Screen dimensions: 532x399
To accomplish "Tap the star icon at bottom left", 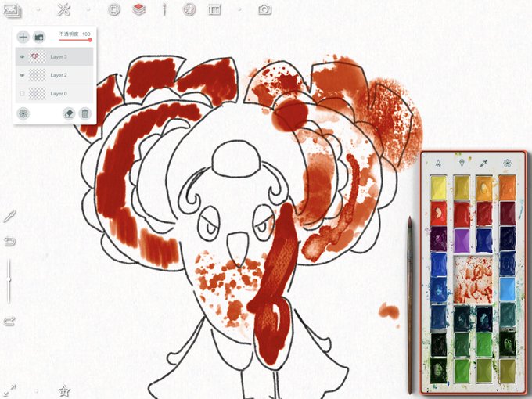I will (x=64, y=391).
